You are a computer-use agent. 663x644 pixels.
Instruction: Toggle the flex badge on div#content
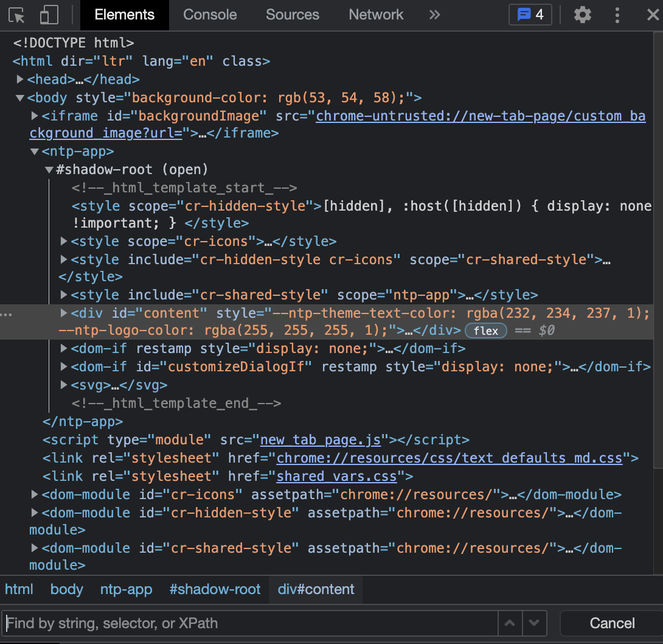point(485,331)
